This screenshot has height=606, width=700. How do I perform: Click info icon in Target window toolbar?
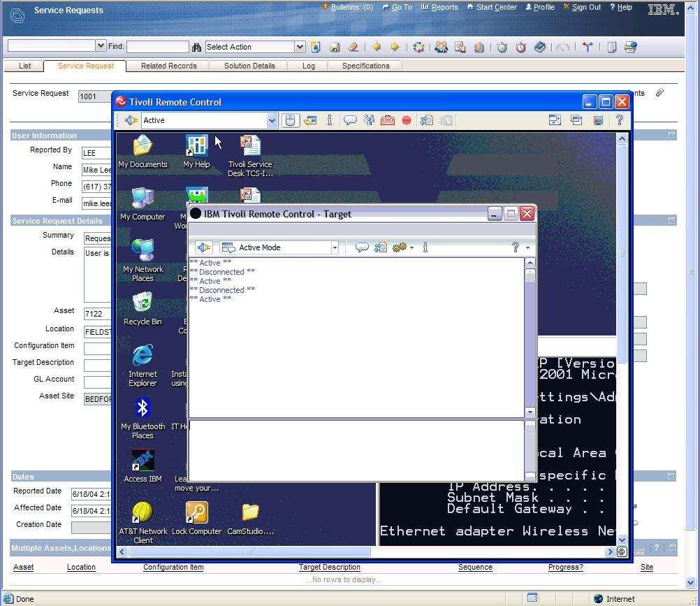[x=425, y=247]
